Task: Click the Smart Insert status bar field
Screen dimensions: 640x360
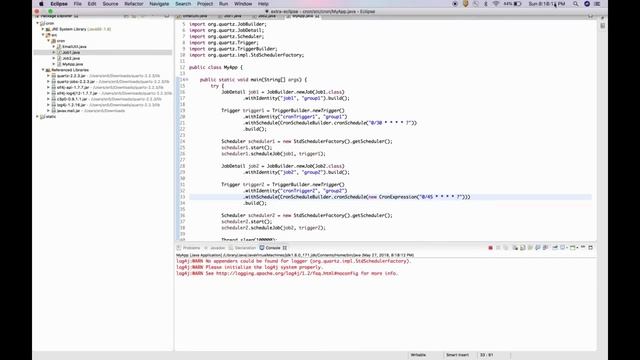Action: pos(457,355)
